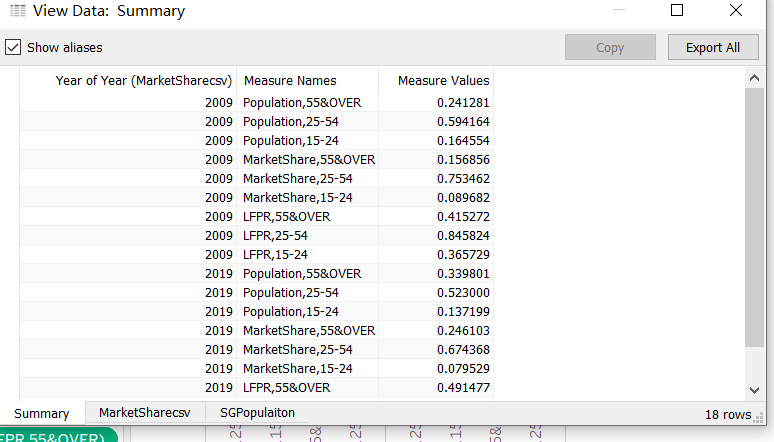Click the 2019 LFPR,55&OVER cell
Image resolution: width=774 pixels, height=442 pixels.
coord(286,387)
